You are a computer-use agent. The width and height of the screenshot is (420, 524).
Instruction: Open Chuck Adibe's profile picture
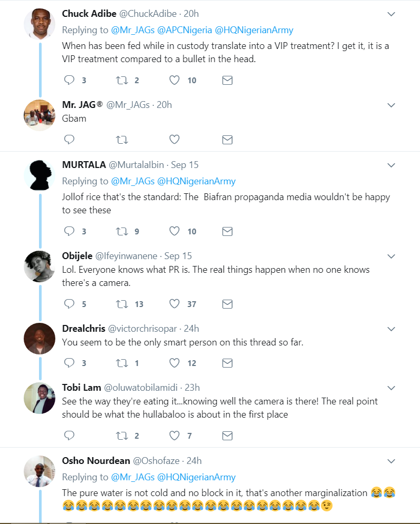[x=40, y=24]
